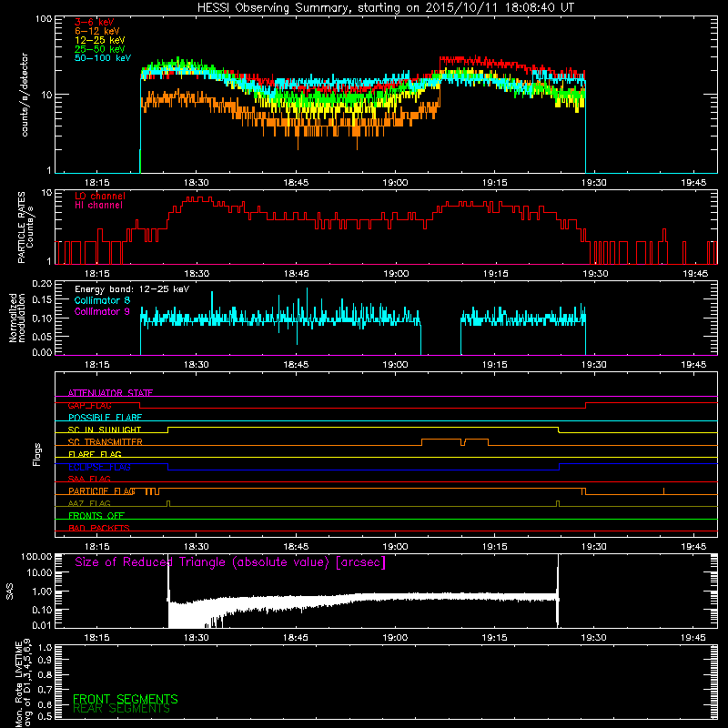Select the 25-50 keV legend label

pos(100,49)
